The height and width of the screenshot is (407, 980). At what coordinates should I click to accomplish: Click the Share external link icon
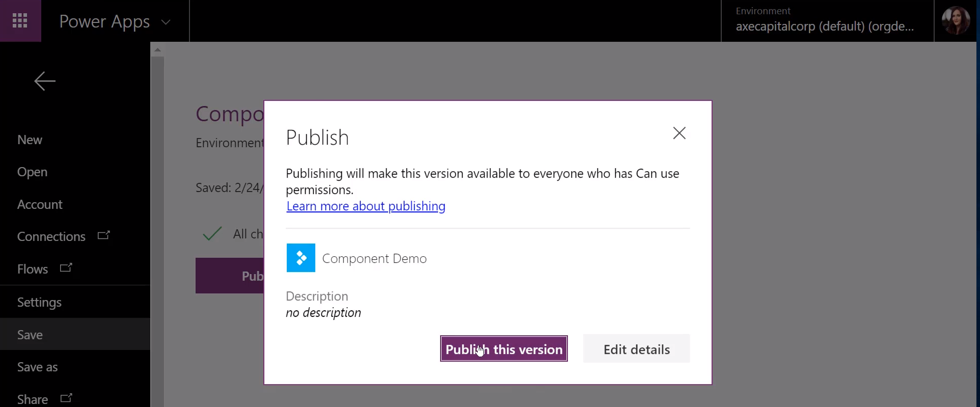(66, 398)
